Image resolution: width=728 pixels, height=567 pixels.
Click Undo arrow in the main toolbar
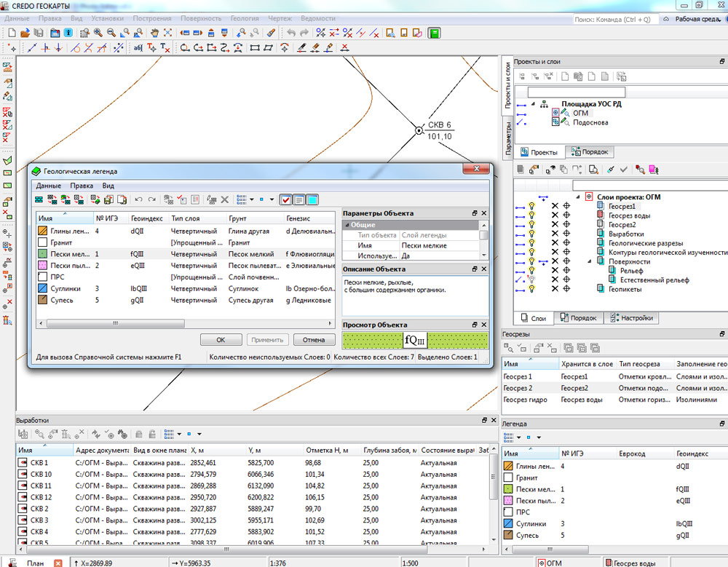pyautogui.click(x=291, y=33)
